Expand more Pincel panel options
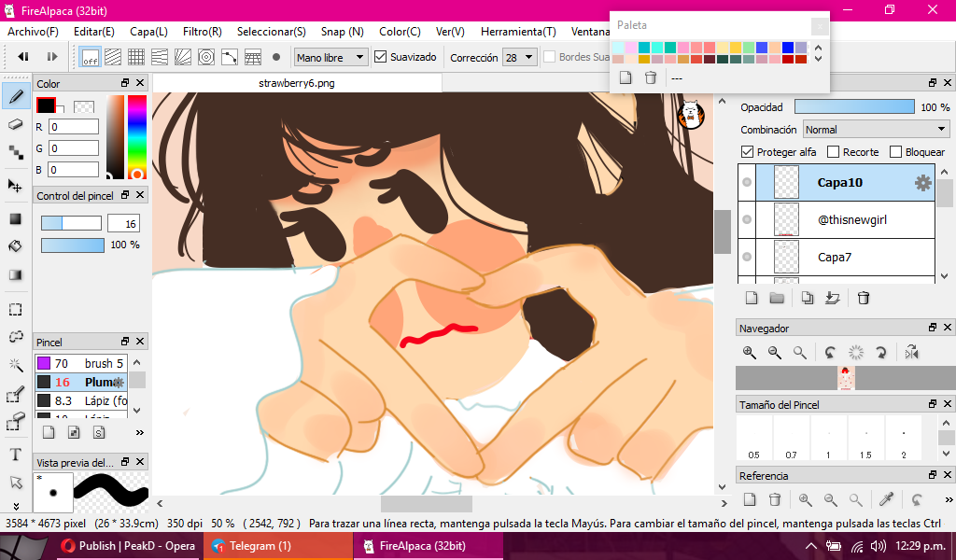956x560 pixels. click(140, 433)
